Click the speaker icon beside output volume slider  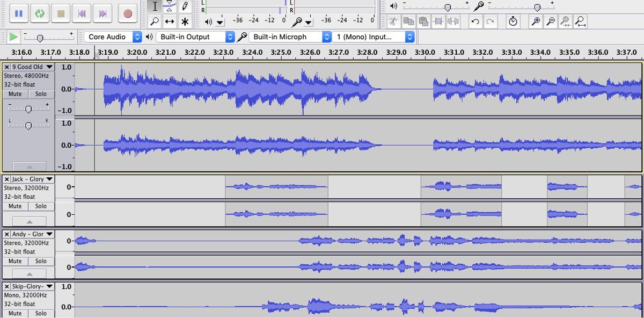394,6
